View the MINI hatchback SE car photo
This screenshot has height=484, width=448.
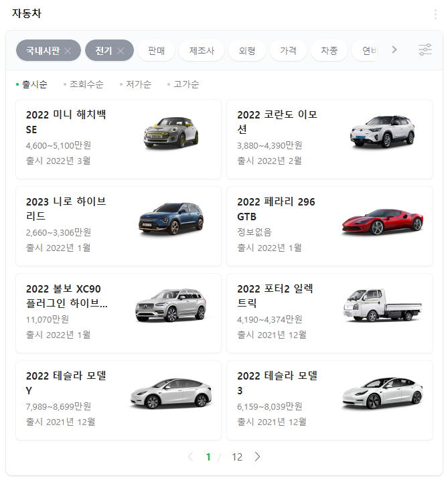click(171, 133)
